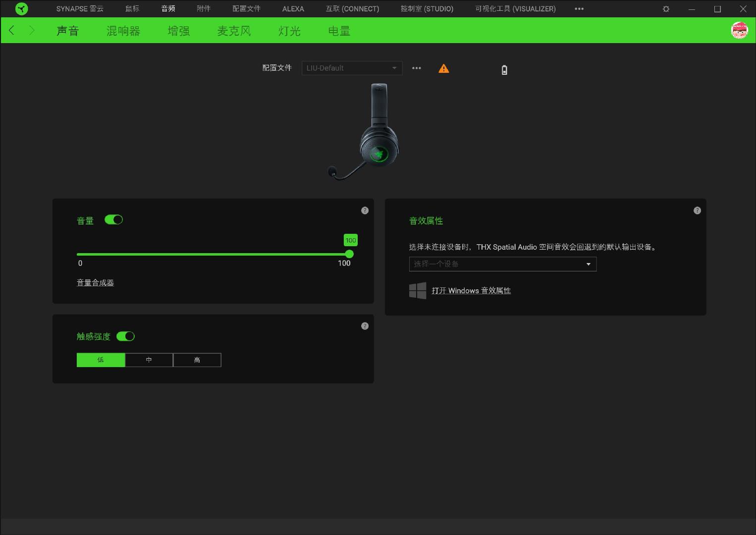Open help for the 音效属性 panel
756x535 pixels.
698,211
